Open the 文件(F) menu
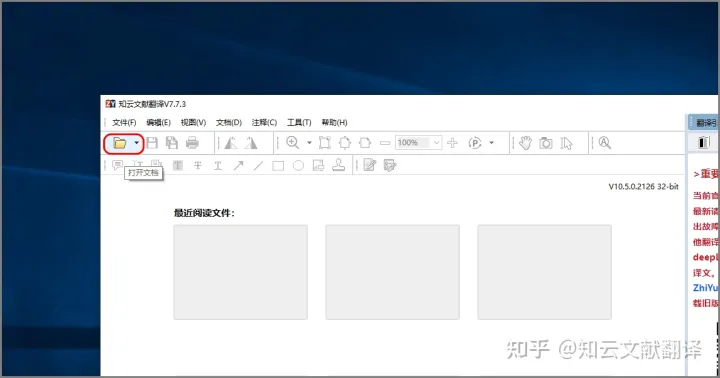This screenshot has height=378, width=720. click(x=124, y=123)
